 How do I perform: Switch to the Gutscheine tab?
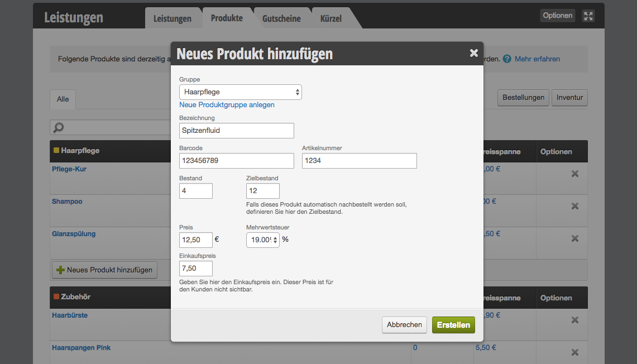[281, 18]
